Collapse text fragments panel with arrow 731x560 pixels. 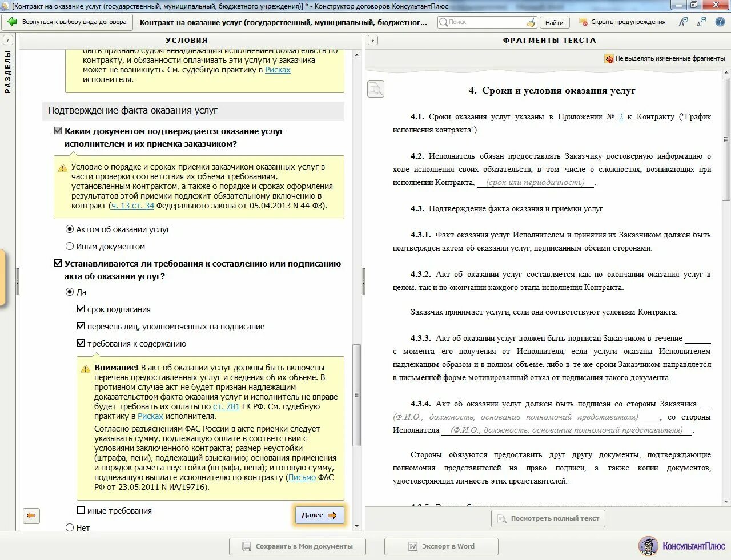372,41
